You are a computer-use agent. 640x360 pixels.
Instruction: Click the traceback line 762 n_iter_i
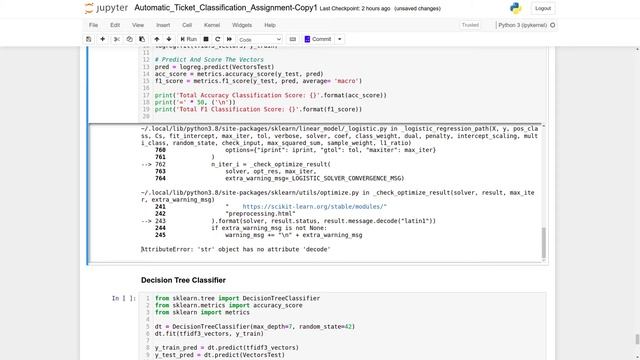click(236, 164)
